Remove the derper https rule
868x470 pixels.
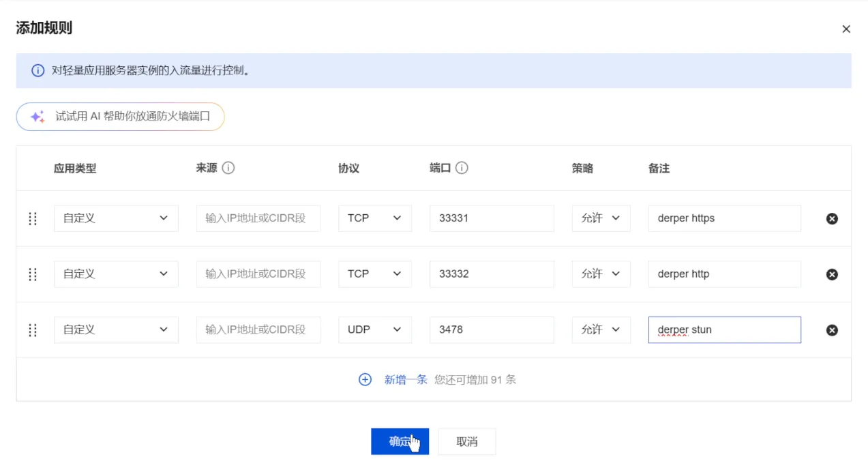coord(832,218)
